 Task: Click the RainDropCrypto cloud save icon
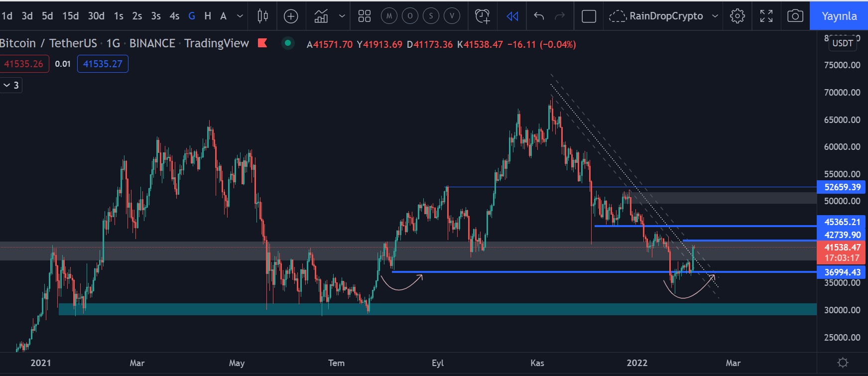pos(618,16)
